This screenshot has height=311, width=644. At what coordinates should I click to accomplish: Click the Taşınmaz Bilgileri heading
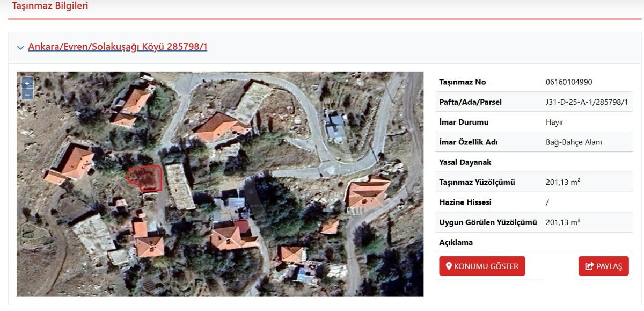click(x=50, y=6)
